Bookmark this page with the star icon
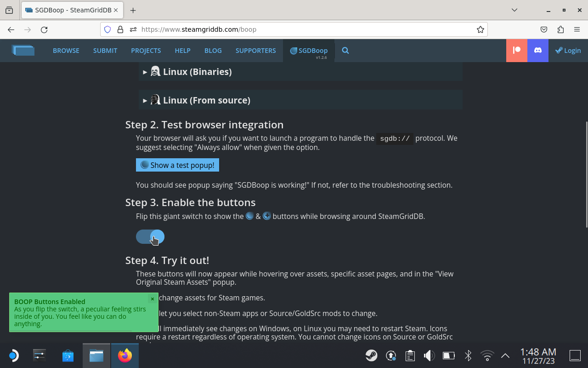Image resolution: width=588 pixels, height=368 pixels. pyautogui.click(x=481, y=29)
